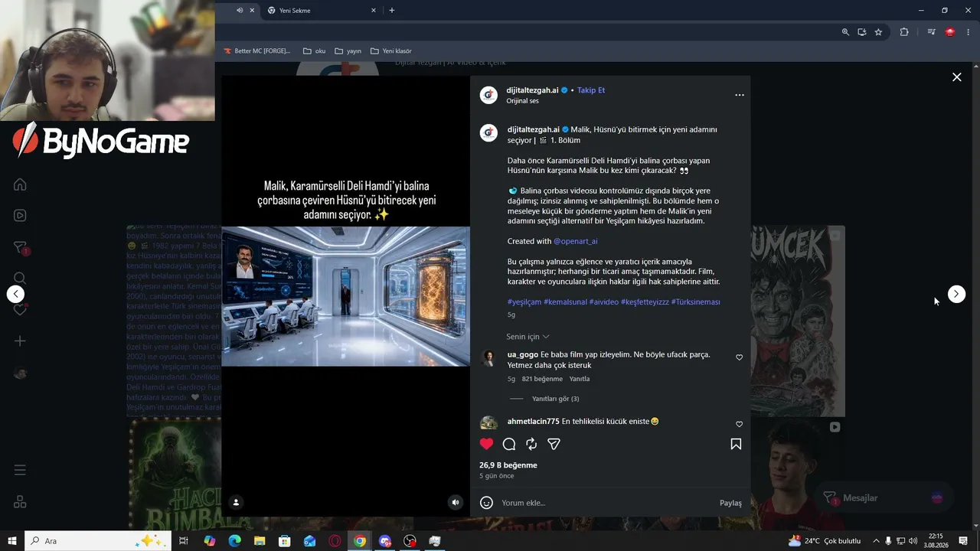Open the Yeni klasör bookmarks folder

[390, 51]
